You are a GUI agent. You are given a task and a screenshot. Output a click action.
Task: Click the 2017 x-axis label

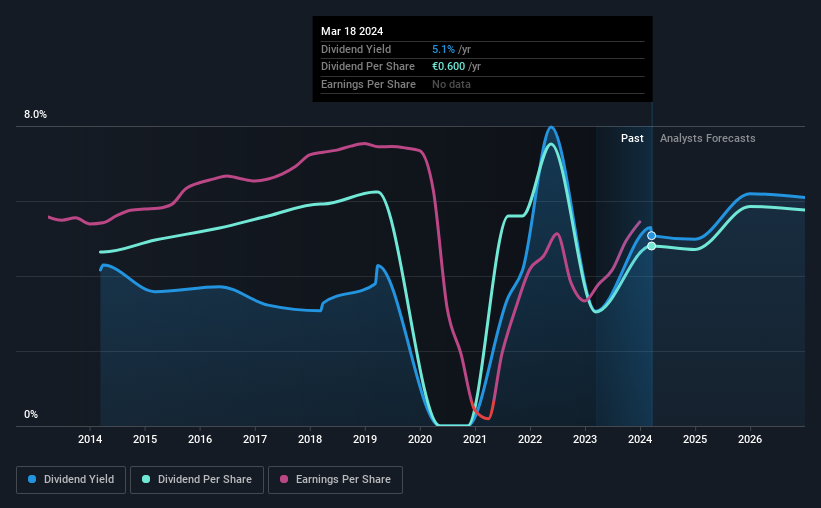point(255,439)
